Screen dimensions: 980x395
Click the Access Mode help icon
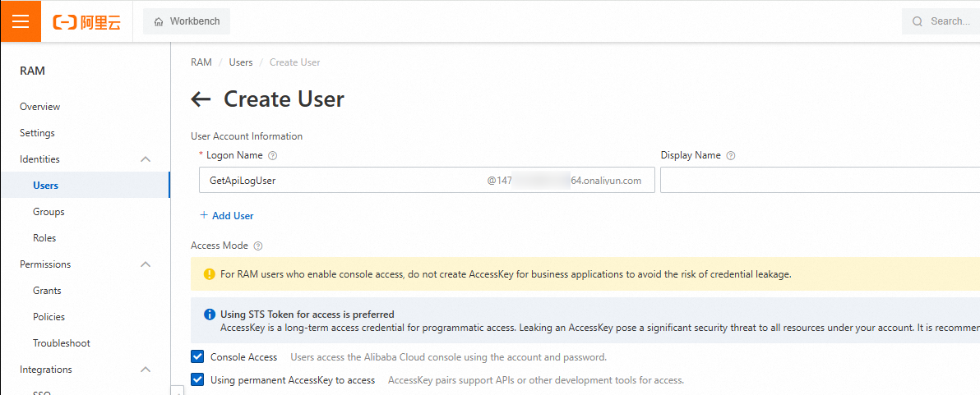258,246
